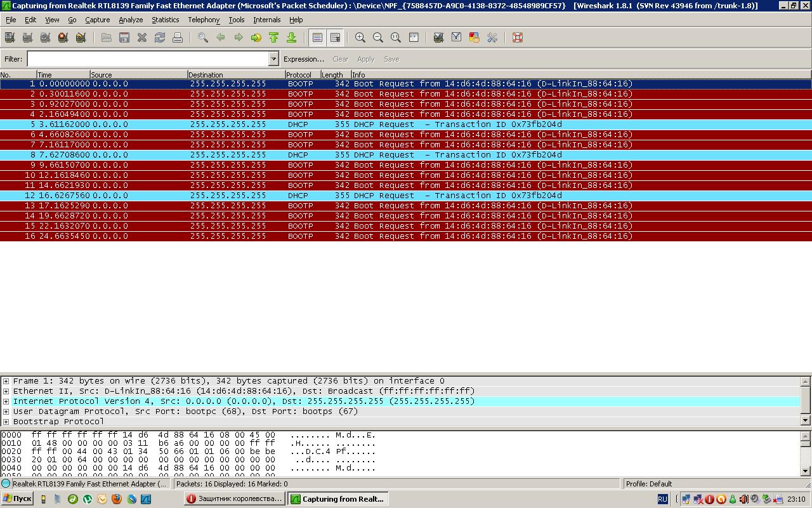This screenshot has width=812, height=508.
Task: Open a capture file from the toolbar
Action: pyautogui.click(x=107, y=37)
